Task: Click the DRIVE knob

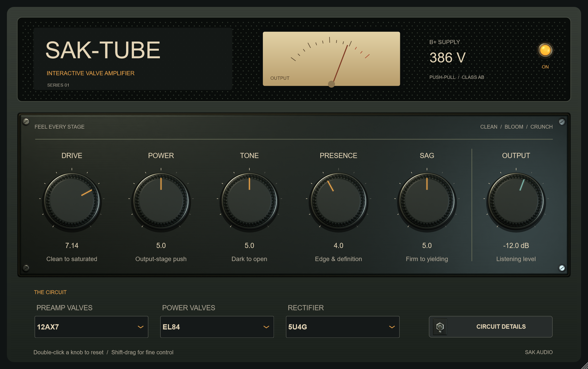Action: (72, 201)
